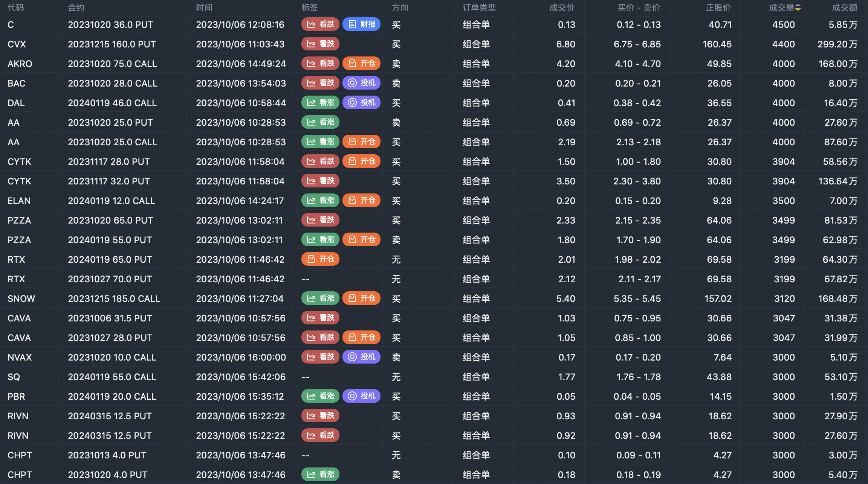This screenshot has width=868, height=484.
Task: Click the 看涨 tag on the DAL row
Action: [x=320, y=103]
